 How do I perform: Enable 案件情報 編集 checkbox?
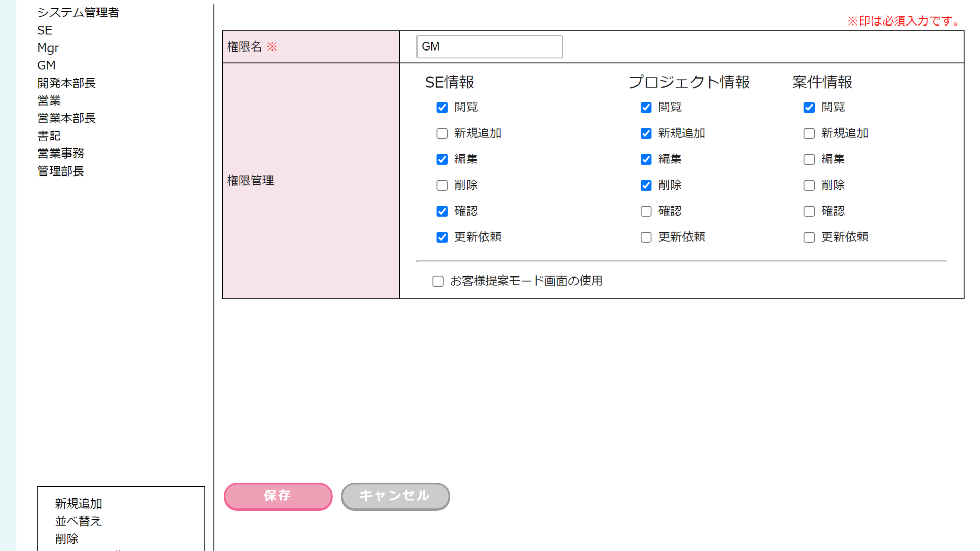809,159
